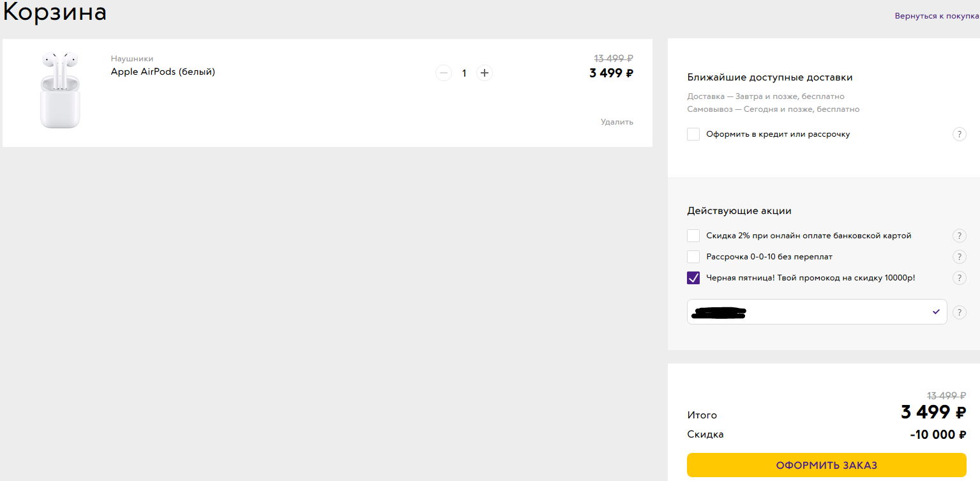Click the checkmark inside the promo code field
Viewport: 980px width, 481px height.
936,312
